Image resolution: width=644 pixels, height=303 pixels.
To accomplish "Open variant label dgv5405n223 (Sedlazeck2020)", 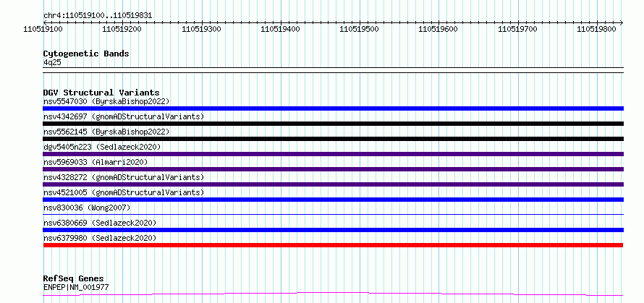I will (x=102, y=147).
